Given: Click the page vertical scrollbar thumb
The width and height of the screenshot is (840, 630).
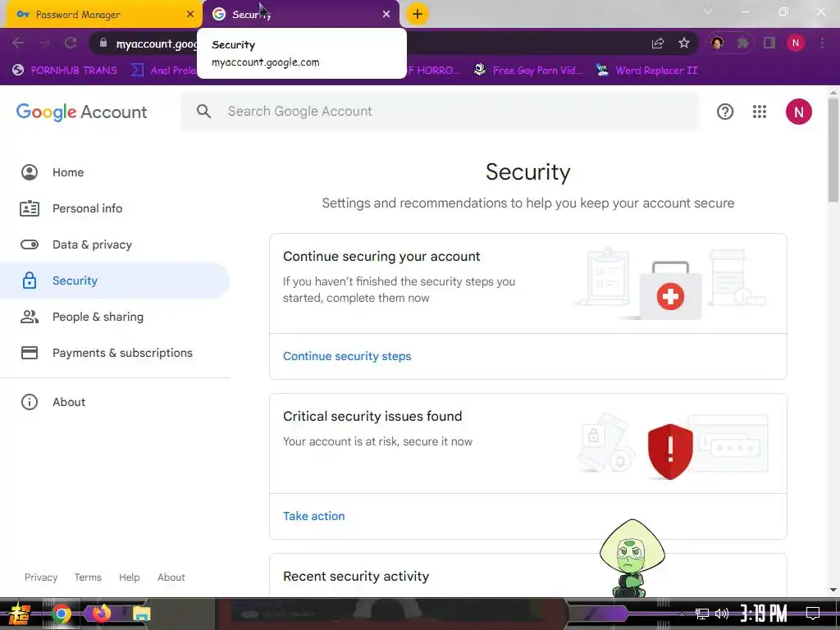Looking at the screenshot, I should point(833,151).
